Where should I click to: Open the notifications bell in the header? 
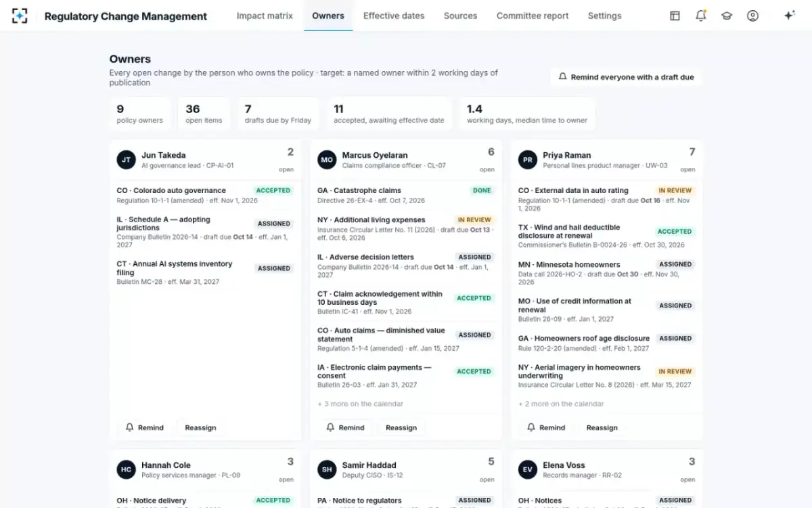click(x=701, y=16)
